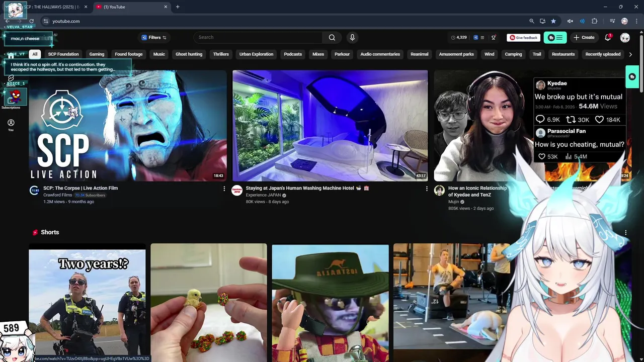Screen dimensions: 644x362
Task: Open the vidIQ Filters dropdown
Action: pos(154,38)
